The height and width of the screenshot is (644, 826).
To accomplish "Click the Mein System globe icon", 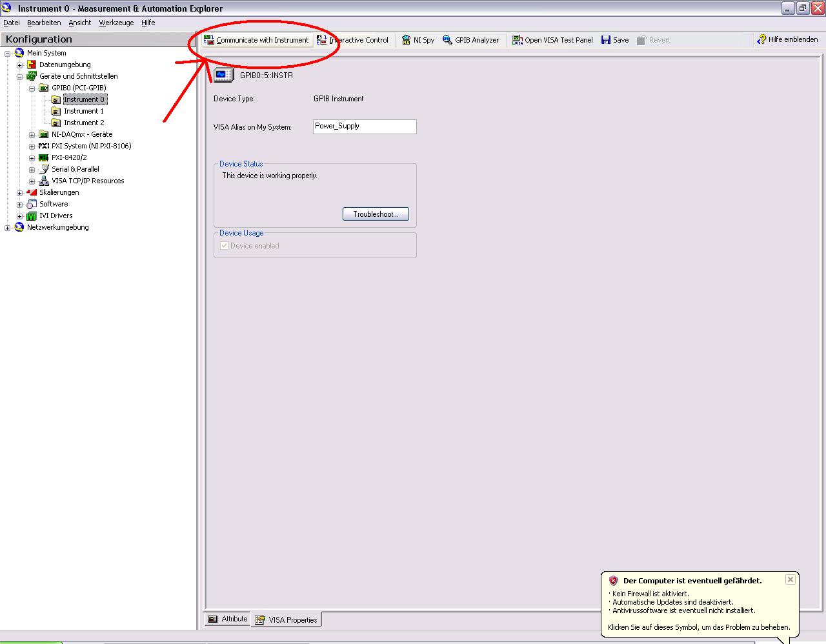I will point(19,53).
